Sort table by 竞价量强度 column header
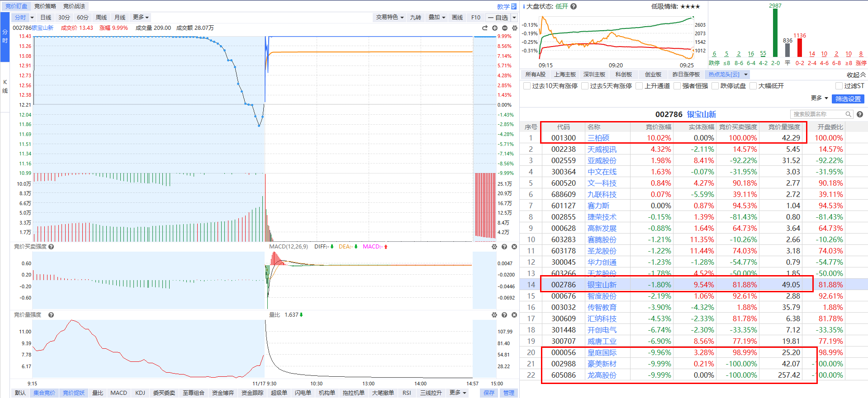This screenshot has height=398, width=868. tap(784, 127)
